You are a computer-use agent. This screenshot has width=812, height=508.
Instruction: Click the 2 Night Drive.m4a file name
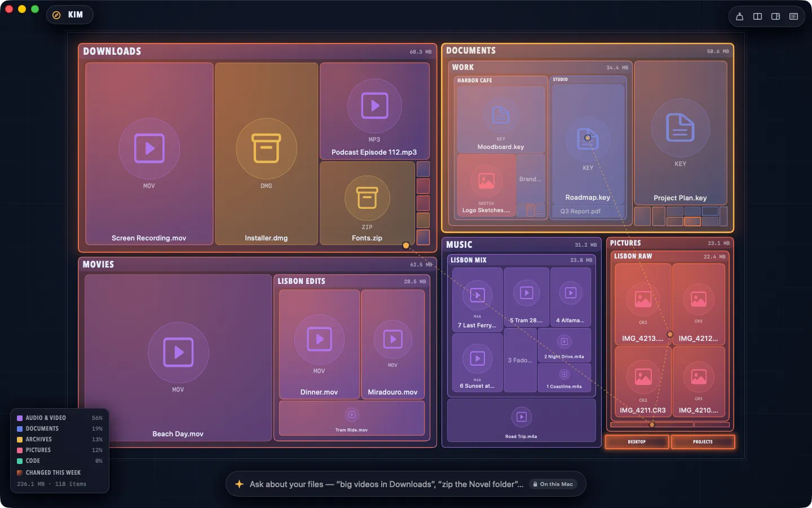564,357
